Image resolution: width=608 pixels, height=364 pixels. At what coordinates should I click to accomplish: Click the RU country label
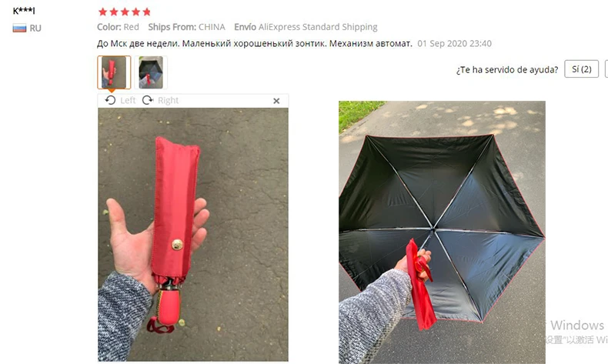(35, 28)
